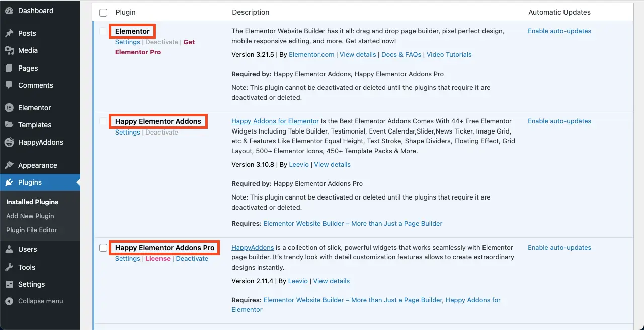Click View details for Elementor plugin
Screen dimensions: 644x330
[358, 54]
